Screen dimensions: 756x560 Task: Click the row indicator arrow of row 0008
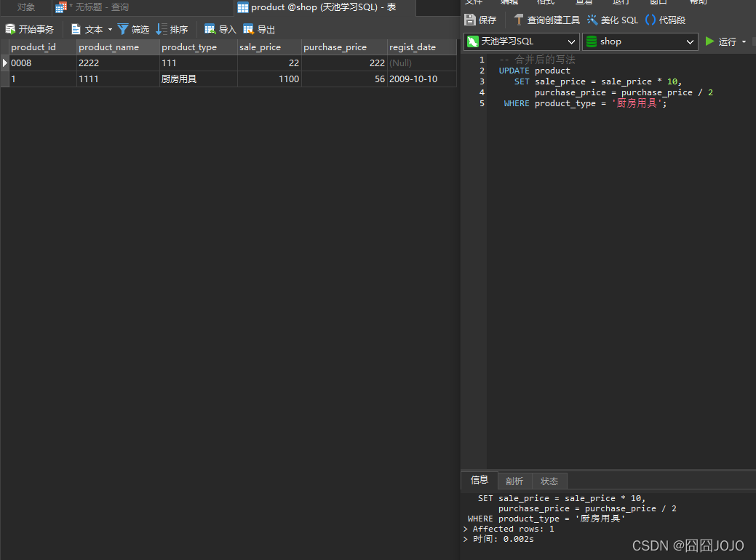[5, 63]
